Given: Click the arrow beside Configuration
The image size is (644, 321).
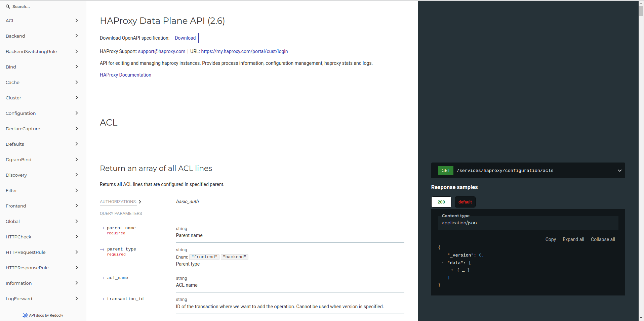Looking at the screenshot, I should (77, 113).
